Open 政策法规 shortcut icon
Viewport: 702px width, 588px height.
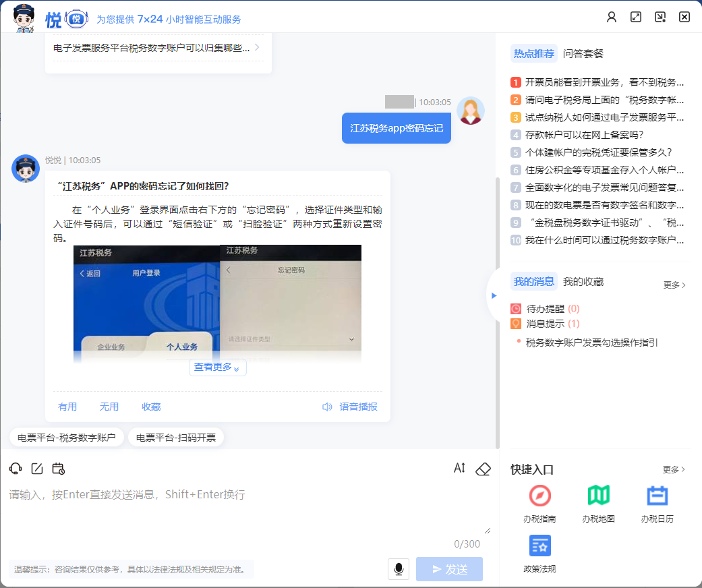tap(539, 546)
